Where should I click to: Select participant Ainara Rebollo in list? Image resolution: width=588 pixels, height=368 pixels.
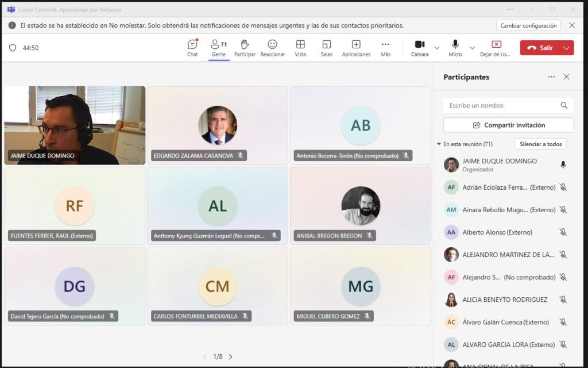[506, 210]
